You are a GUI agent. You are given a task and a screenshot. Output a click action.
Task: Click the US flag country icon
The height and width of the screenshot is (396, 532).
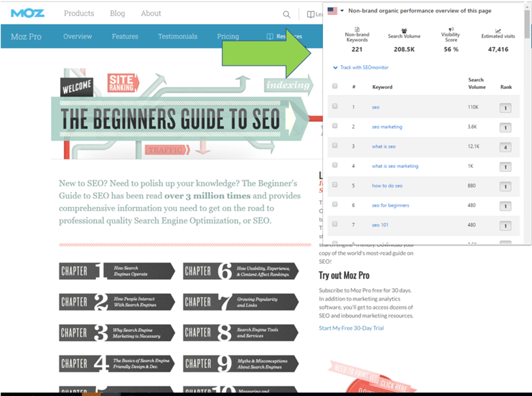coord(332,11)
